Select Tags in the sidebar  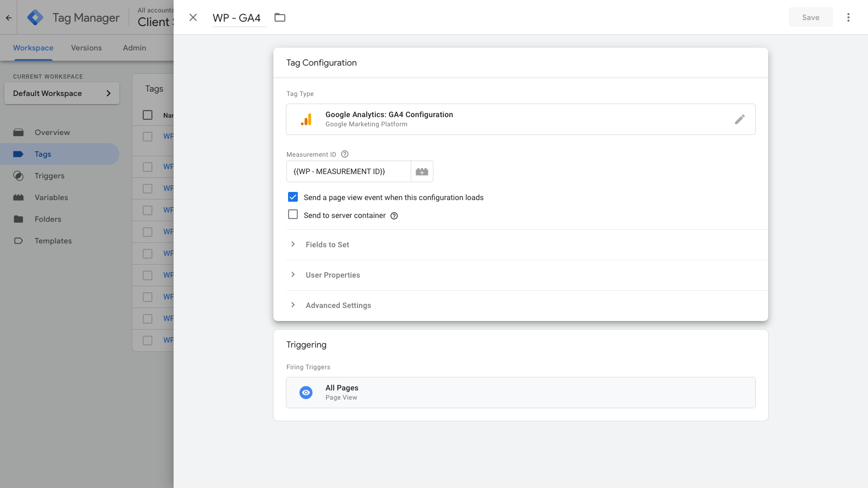[x=60, y=154]
